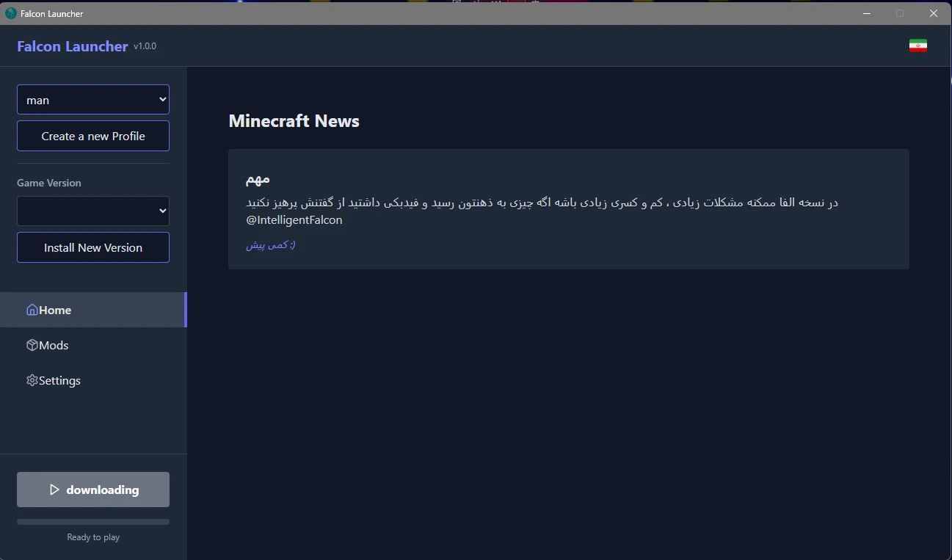Open the Settings page label
The width and height of the screenshot is (952, 560).
(x=59, y=380)
